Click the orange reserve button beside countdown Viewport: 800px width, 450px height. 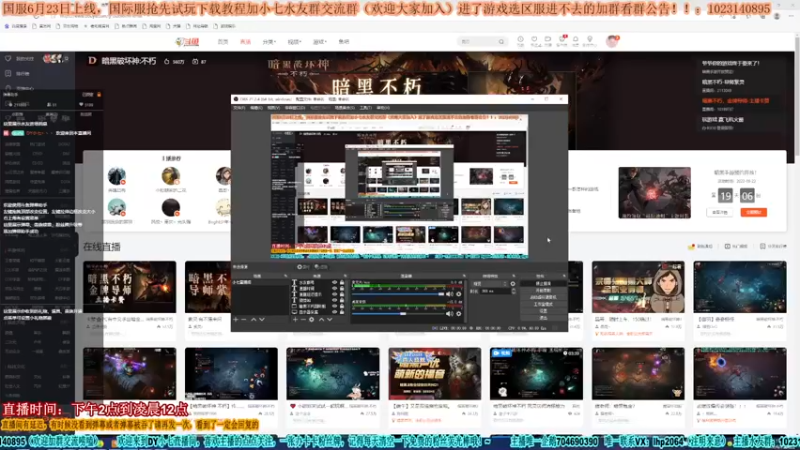(x=754, y=212)
